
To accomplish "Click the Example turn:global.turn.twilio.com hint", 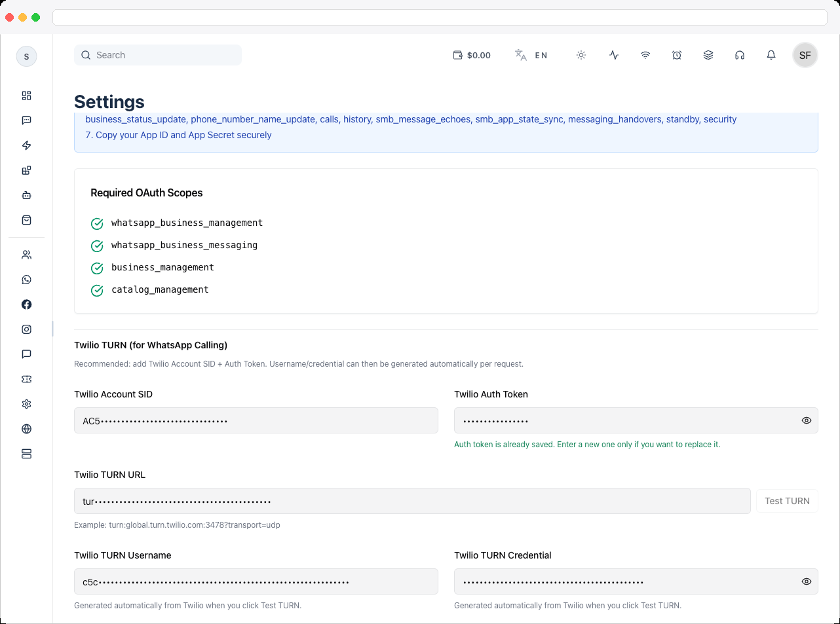I will (x=177, y=525).
